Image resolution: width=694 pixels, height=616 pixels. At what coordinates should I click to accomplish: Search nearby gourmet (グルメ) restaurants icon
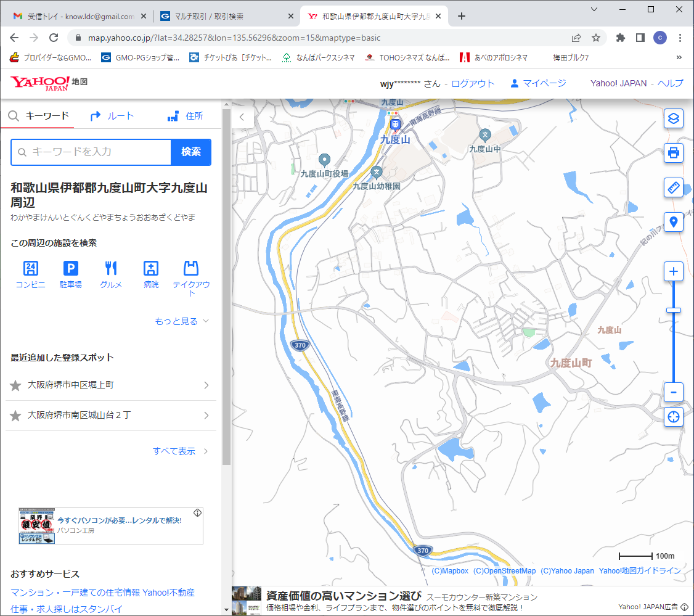pyautogui.click(x=111, y=268)
